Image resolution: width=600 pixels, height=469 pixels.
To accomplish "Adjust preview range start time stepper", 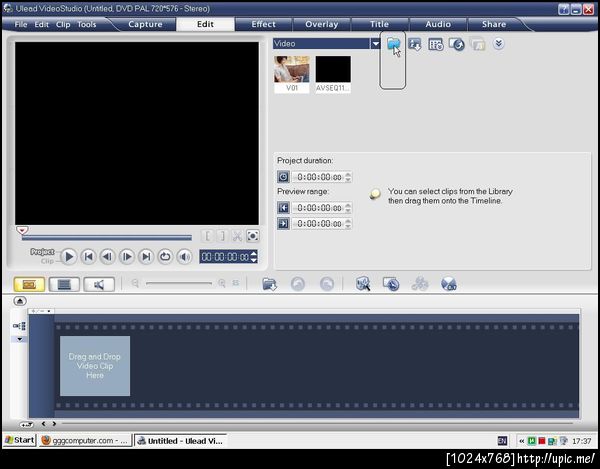I will (x=348, y=208).
